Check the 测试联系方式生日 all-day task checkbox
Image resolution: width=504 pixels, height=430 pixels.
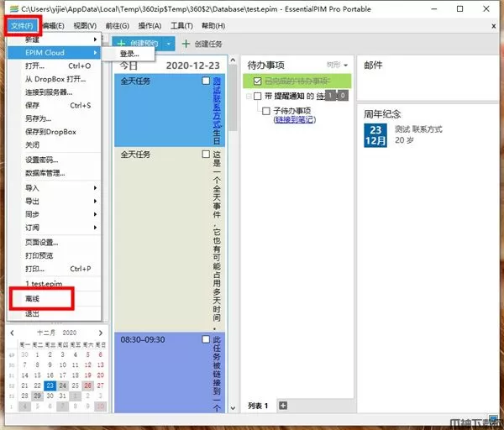click(206, 81)
